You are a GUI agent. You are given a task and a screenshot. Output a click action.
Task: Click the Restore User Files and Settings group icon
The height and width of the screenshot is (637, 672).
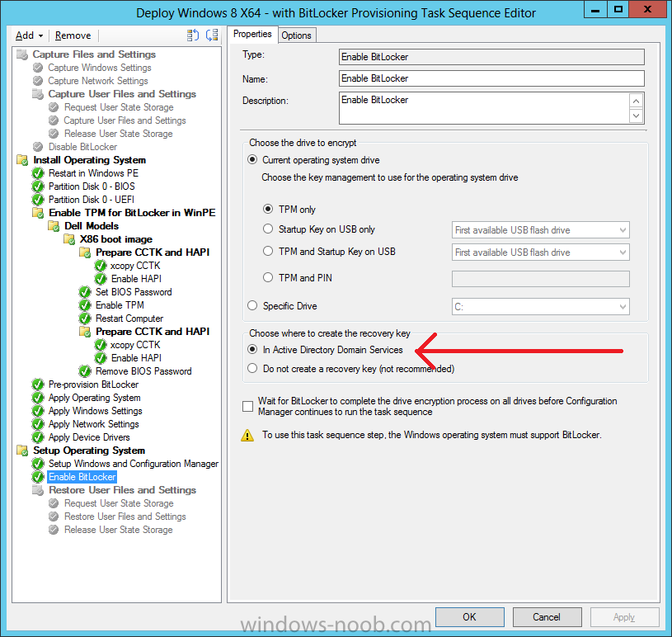(38, 490)
